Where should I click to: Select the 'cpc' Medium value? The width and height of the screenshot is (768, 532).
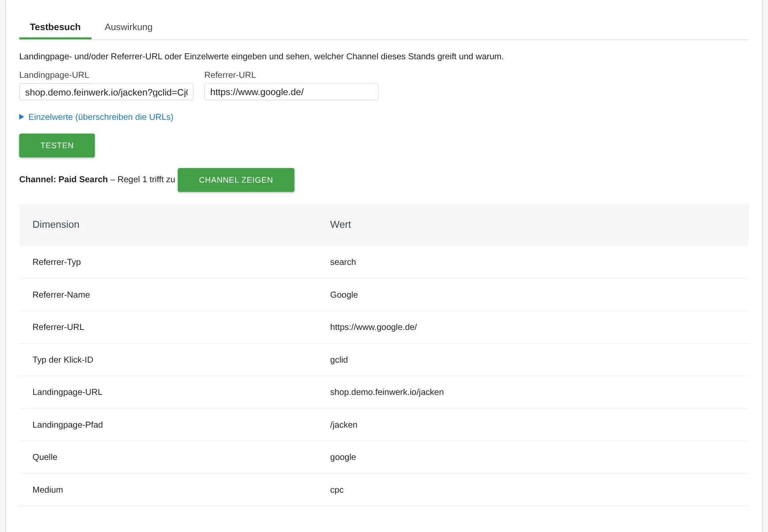(x=337, y=490)
